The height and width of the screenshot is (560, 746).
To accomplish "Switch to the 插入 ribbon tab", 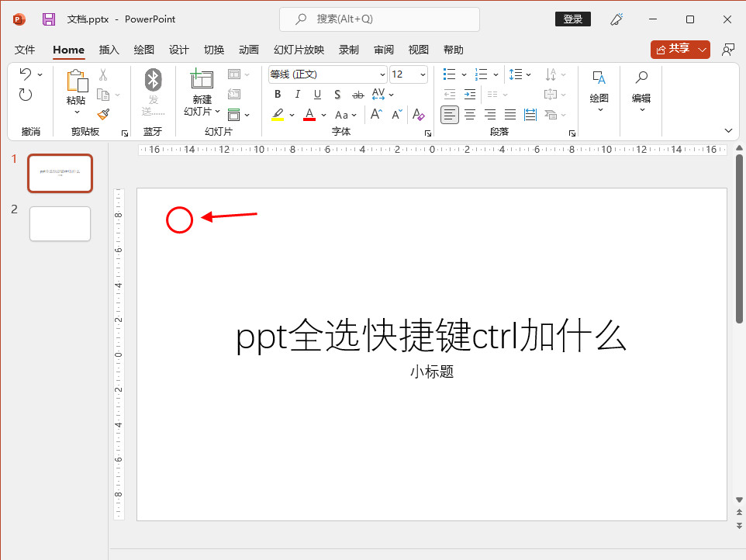I will (109, 50).
